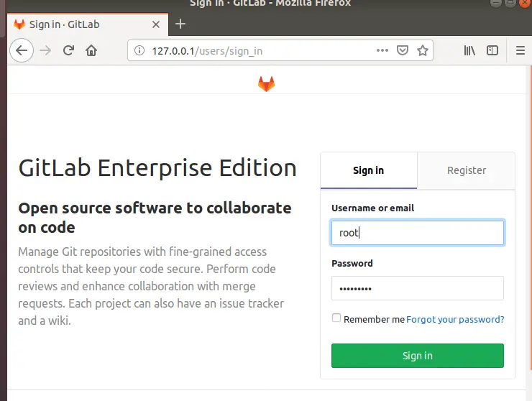Close the Sign in · GitLab tab
The height and width of the screenshot is (401, 532).
[156, 24]
